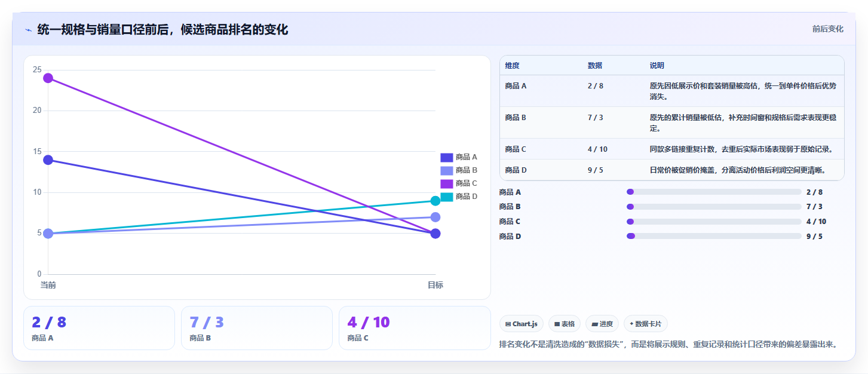Screen dimensions: 868x374
Task: Click the 4 / 10 cell in the table
Action: [x=597, y=149]
